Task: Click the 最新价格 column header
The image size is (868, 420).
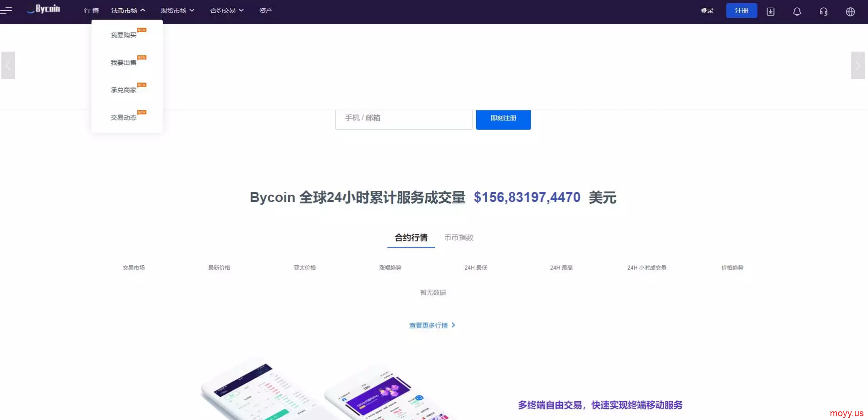Action: (x=219, y=267)
